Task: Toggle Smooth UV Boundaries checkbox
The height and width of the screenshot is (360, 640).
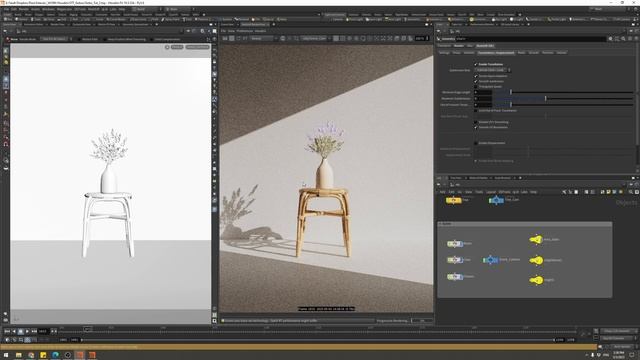Action: (476, 127)
